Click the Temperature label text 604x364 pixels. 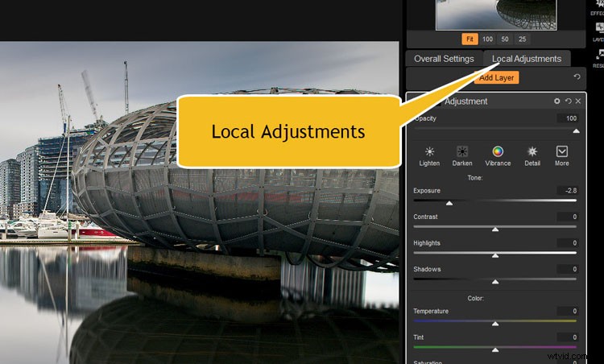pyautogui.click(x=431, y=311)
